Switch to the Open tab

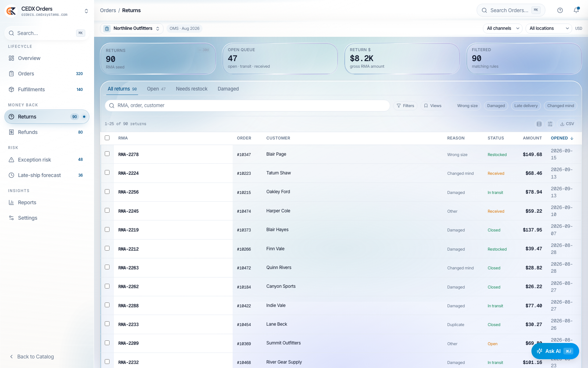point(156,89)
